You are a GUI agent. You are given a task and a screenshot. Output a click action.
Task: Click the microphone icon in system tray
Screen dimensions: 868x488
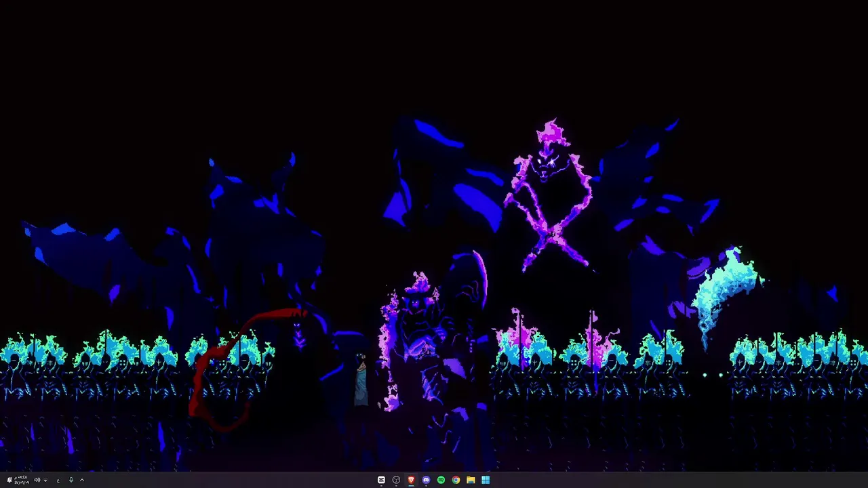[x=71, y=480]
